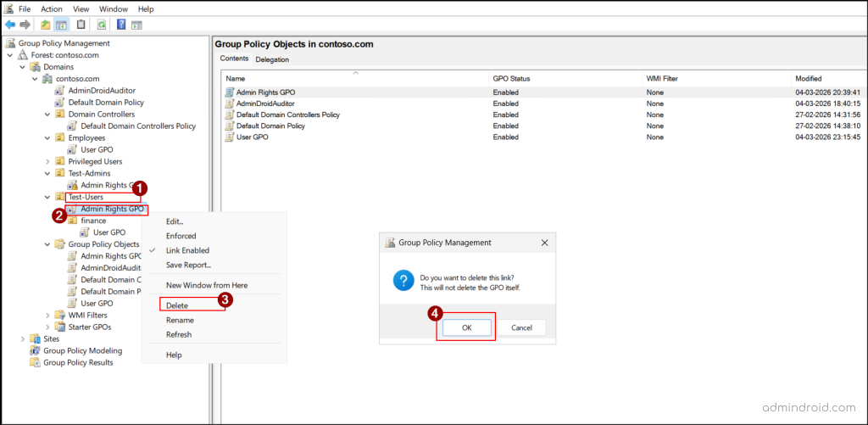The height and width of the screenshot is (425, 868).
Task: Click the clipboard Properties toolbar icon
Action: [x=81, y=25]
